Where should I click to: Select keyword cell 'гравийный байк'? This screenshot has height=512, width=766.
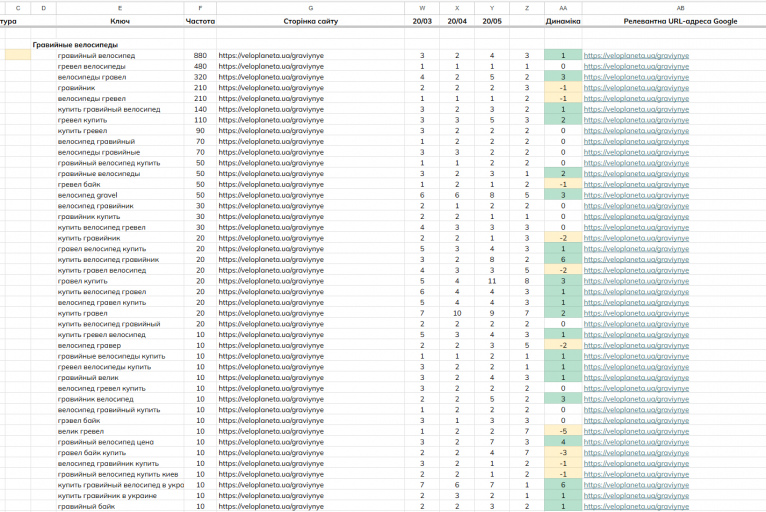point(120,507)
